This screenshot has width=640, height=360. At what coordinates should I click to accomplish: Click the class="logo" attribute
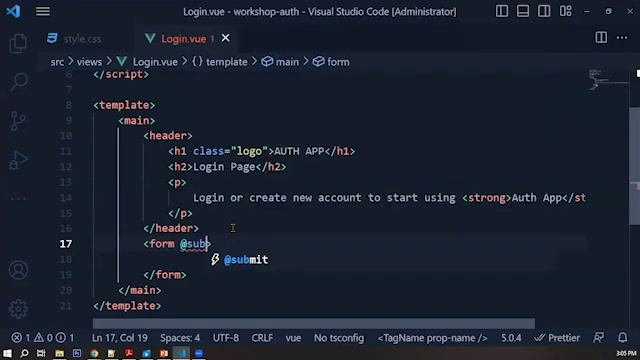(230, 151)
